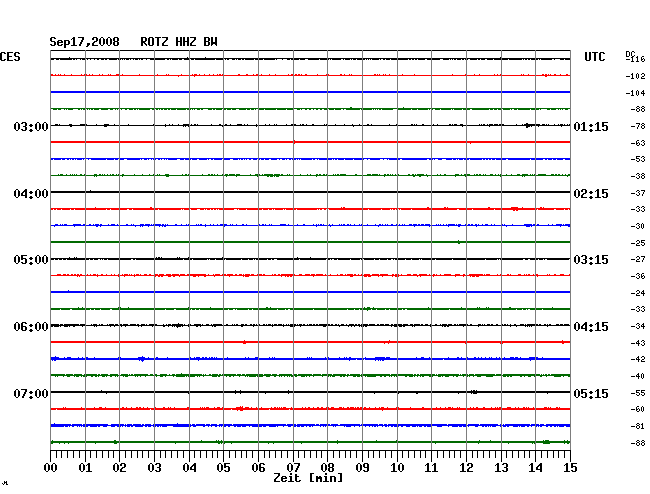Click the "15" minute axis label

tap(570, 468)
